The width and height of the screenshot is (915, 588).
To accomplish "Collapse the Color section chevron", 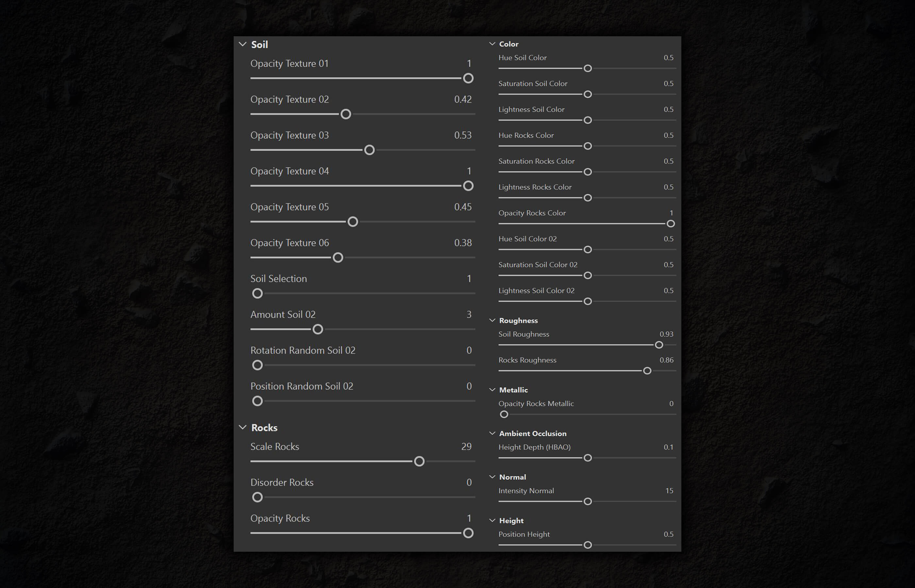I will pos(492,44).
